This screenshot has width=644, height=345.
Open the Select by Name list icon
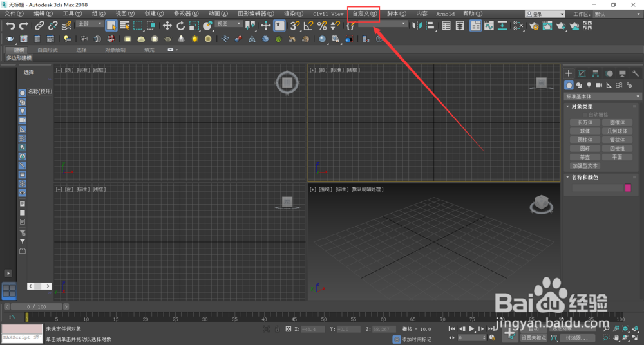124,26
